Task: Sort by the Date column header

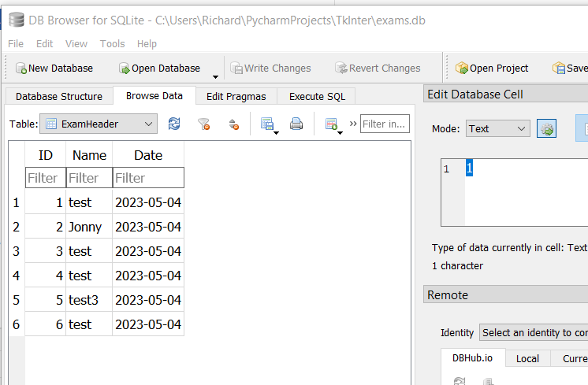Action: point(148,154)
